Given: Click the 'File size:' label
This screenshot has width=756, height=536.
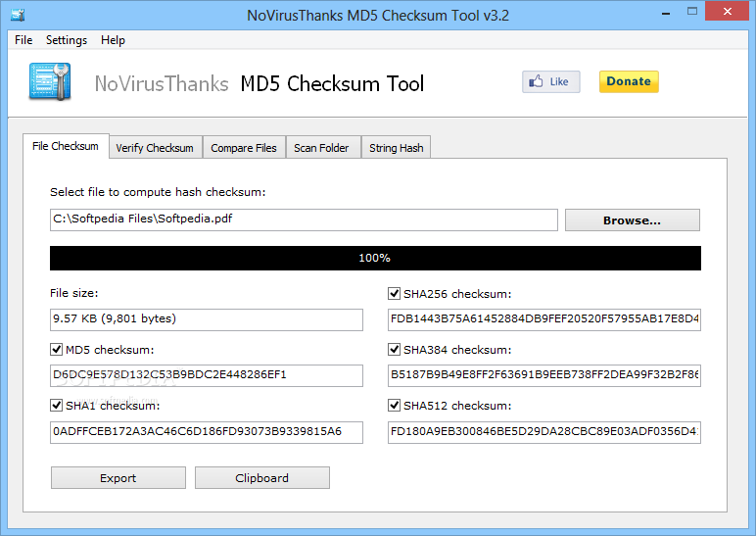Looking at the screenshot, I should tap(73, 293).
